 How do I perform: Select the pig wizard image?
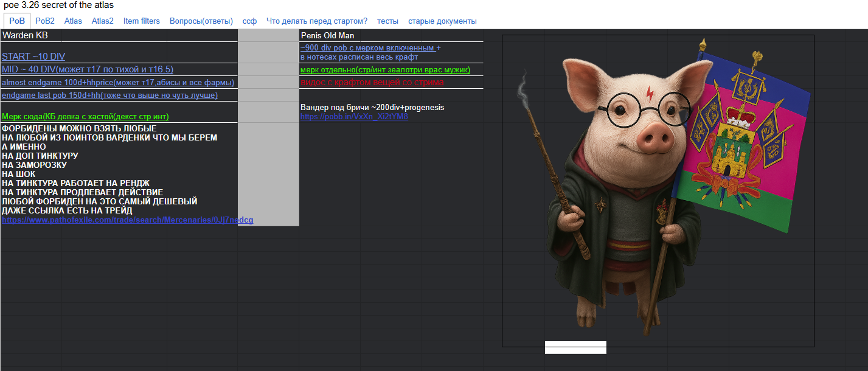click(x=658, y=191)
